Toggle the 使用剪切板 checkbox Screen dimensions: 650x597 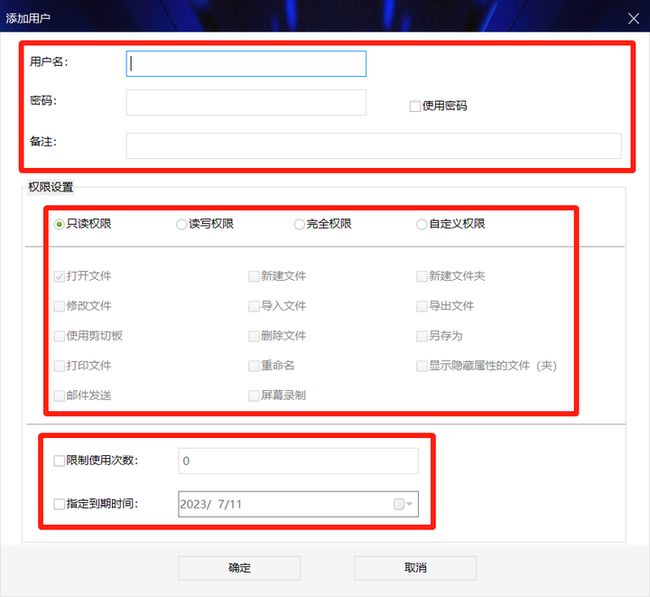click(x=59, y=336)
